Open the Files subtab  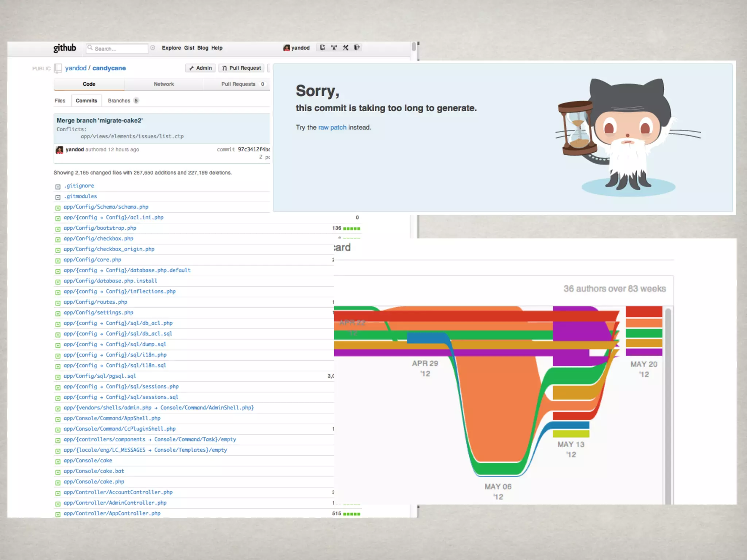(x=60, y=101)
